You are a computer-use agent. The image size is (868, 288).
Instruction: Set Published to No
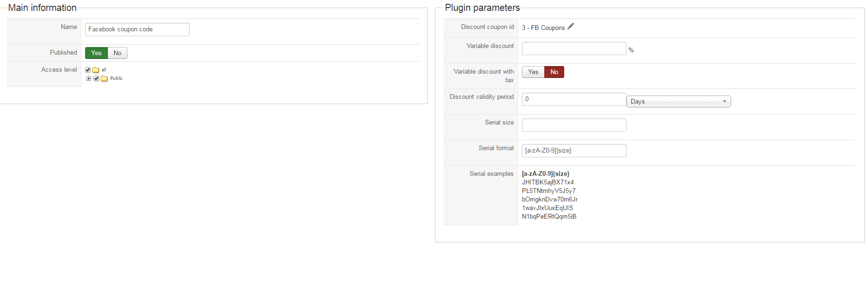[x=117, y=53]
